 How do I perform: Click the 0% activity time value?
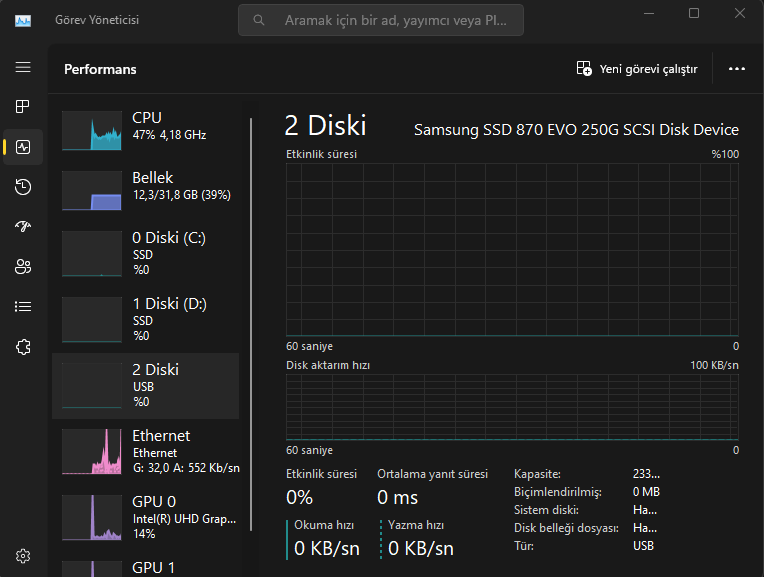[300, 498]
